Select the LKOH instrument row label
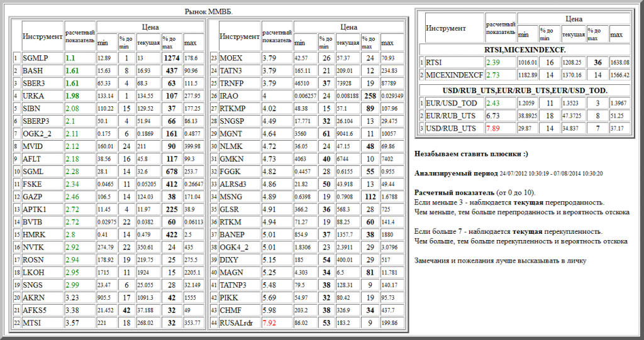The width and height of the screenshot is (644, 340). point(33,273)
